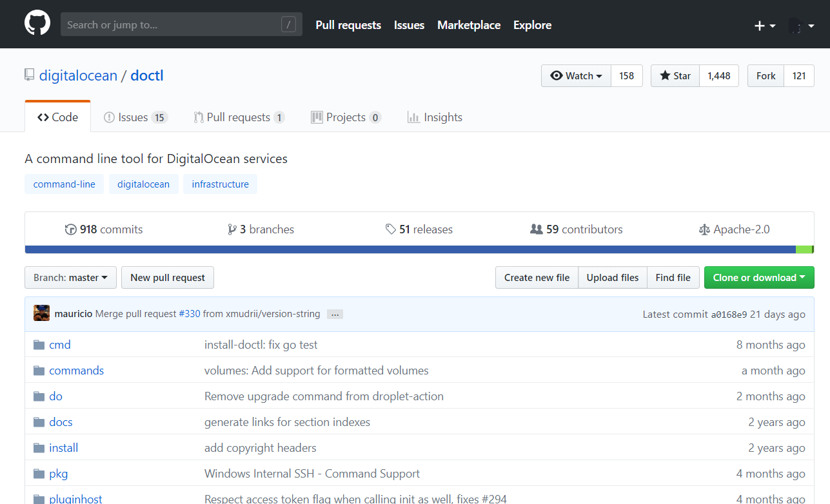
Task: View the Apache-2.0 license
Action: pos(734,229)
